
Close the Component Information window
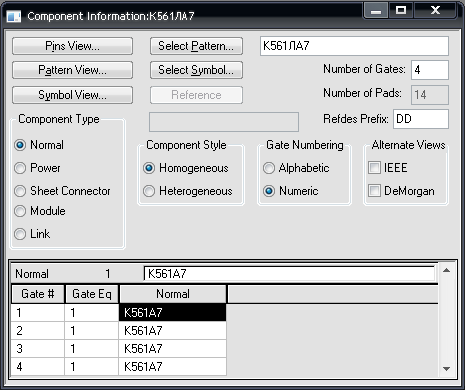[435, 10]
